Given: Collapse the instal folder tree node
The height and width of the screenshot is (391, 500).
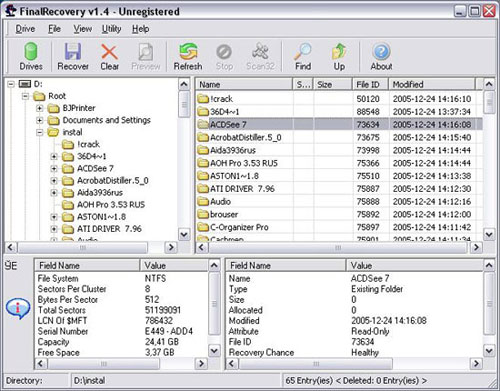Looking at the screenshot, I should [x=40, y=132].
